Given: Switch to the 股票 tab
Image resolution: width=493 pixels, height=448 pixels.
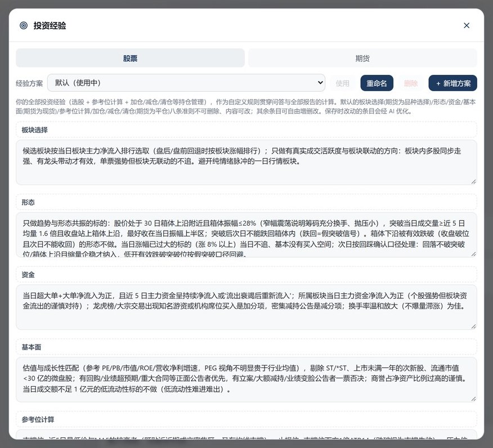Looking at the screenshot, I should click(x=130, y=58).
